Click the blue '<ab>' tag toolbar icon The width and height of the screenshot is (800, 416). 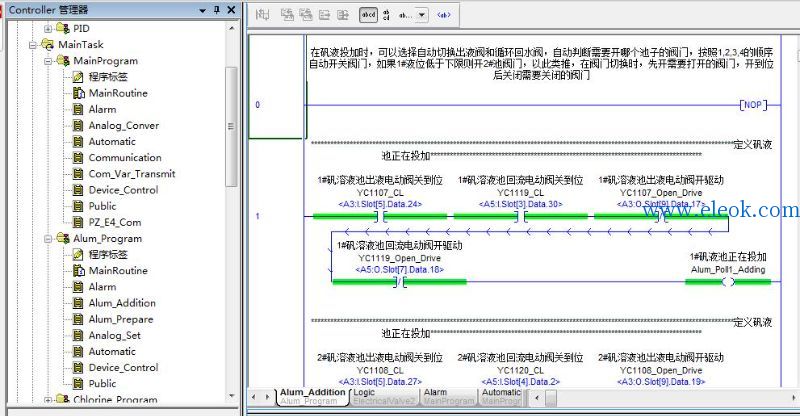pos(444,15)
